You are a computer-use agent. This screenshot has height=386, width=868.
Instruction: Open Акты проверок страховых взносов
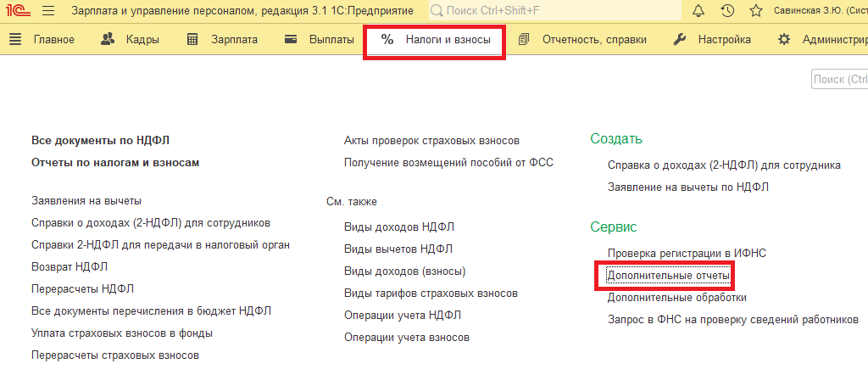[431, 140]
